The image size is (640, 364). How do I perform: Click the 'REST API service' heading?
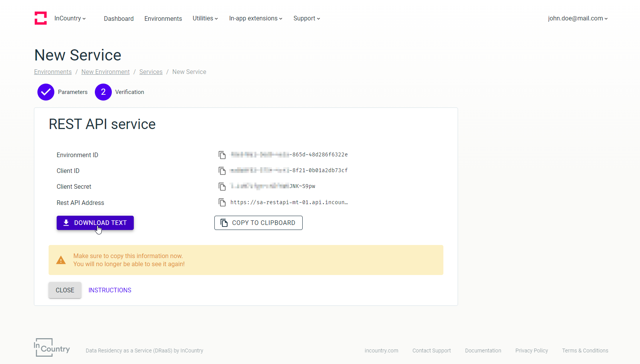[x=102, y=124]
